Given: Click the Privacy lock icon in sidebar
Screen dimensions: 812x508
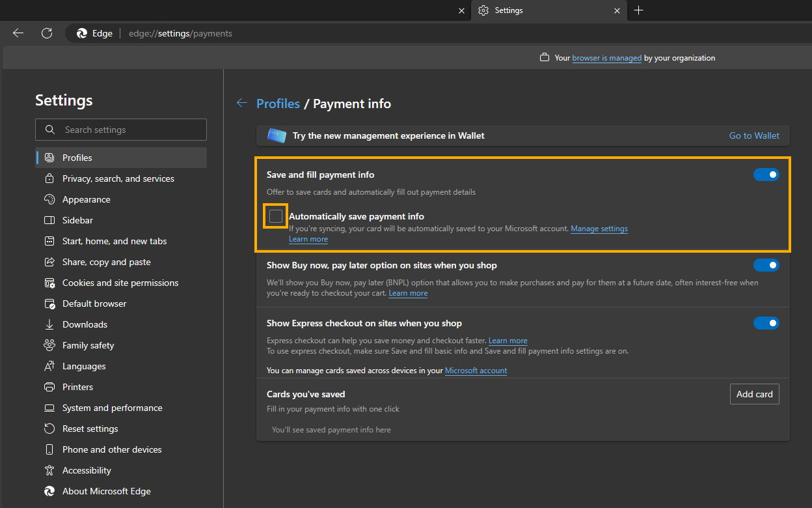Looking at the screenshot, I should (x=49, y=178).
